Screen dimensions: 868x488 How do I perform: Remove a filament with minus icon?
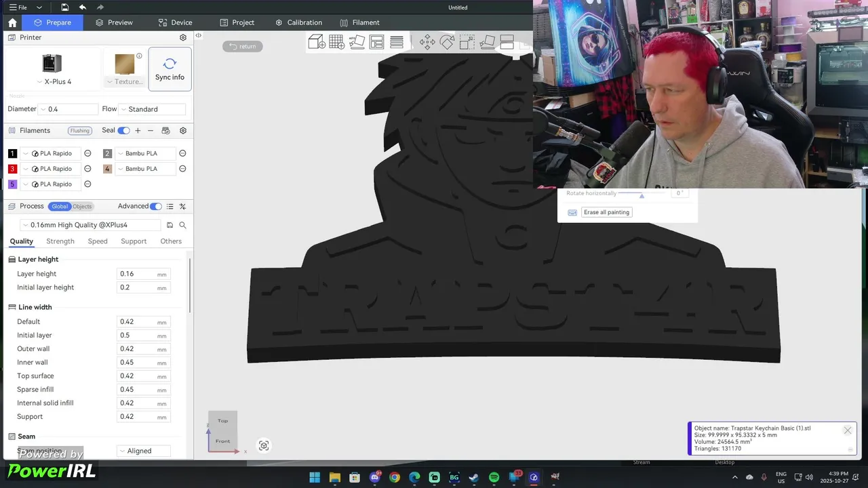(151, 131)
